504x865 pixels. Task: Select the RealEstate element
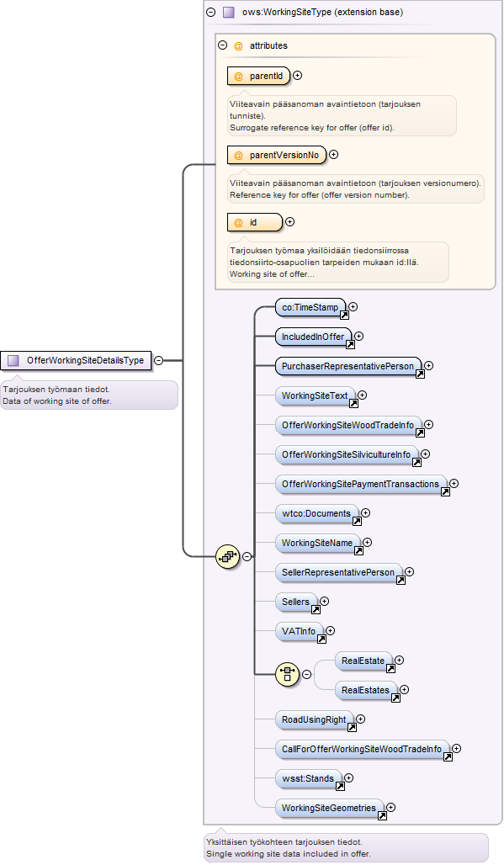tap(363, 661)
